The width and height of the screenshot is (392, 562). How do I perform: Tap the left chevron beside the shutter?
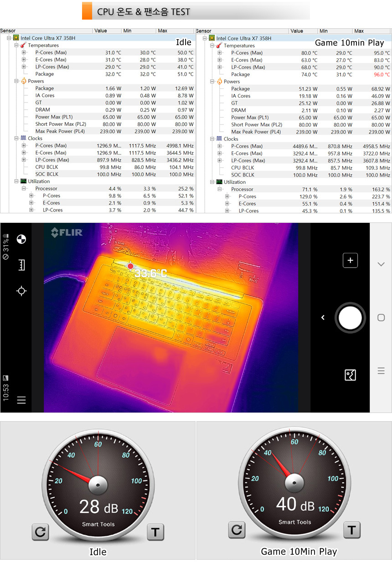[323, 318]
